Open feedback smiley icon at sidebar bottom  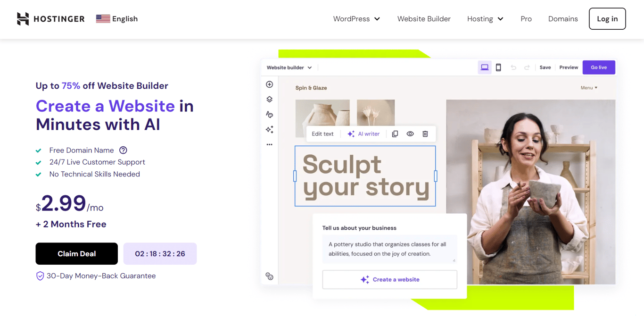(x=269, y=276)
